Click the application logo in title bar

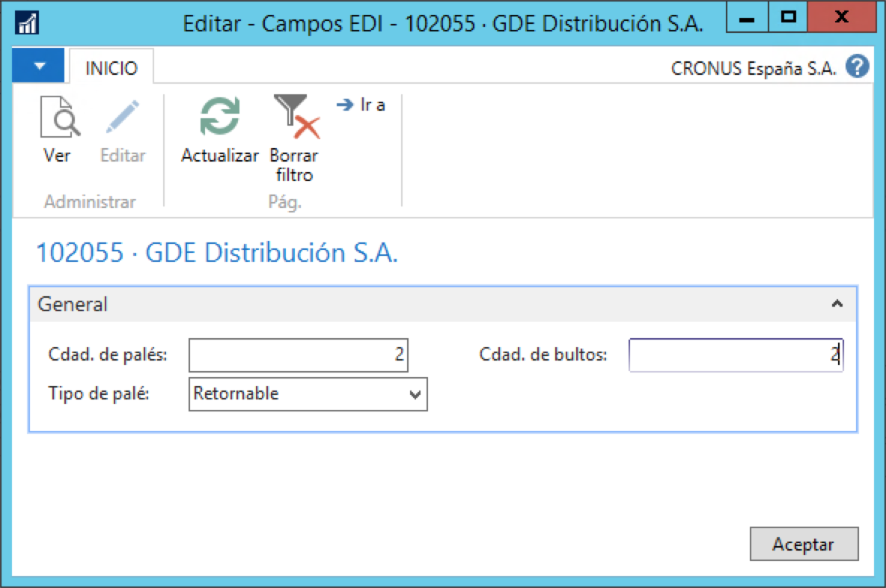(x=26, y=23)
